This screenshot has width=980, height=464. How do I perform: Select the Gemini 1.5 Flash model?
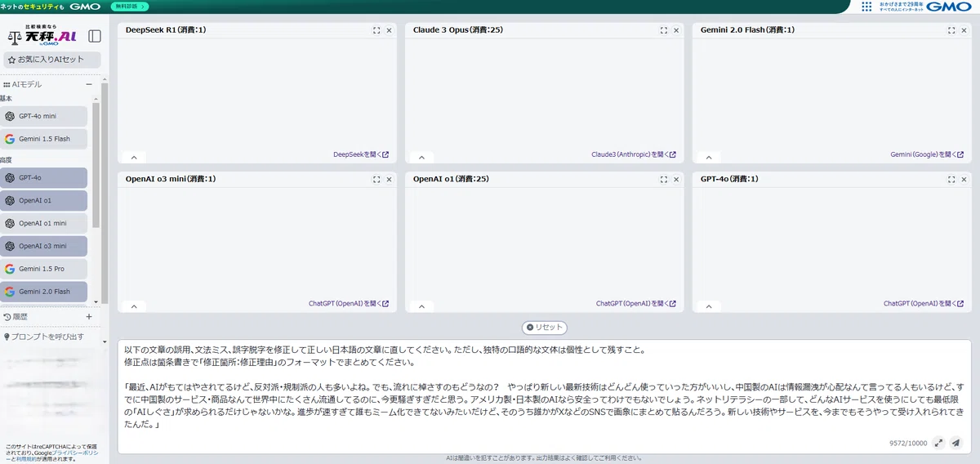click(44, 139)
